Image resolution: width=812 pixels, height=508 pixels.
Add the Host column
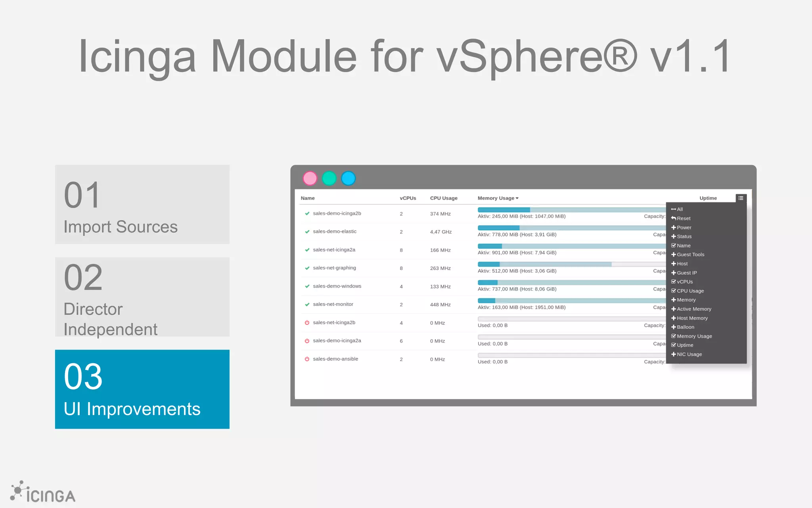tap(679, 264)
